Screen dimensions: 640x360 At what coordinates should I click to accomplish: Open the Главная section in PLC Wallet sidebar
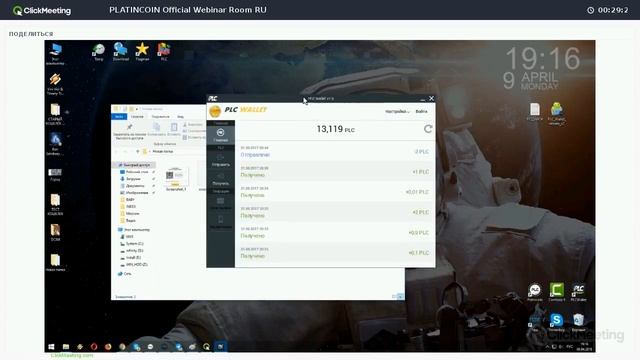tap(220, 135)
